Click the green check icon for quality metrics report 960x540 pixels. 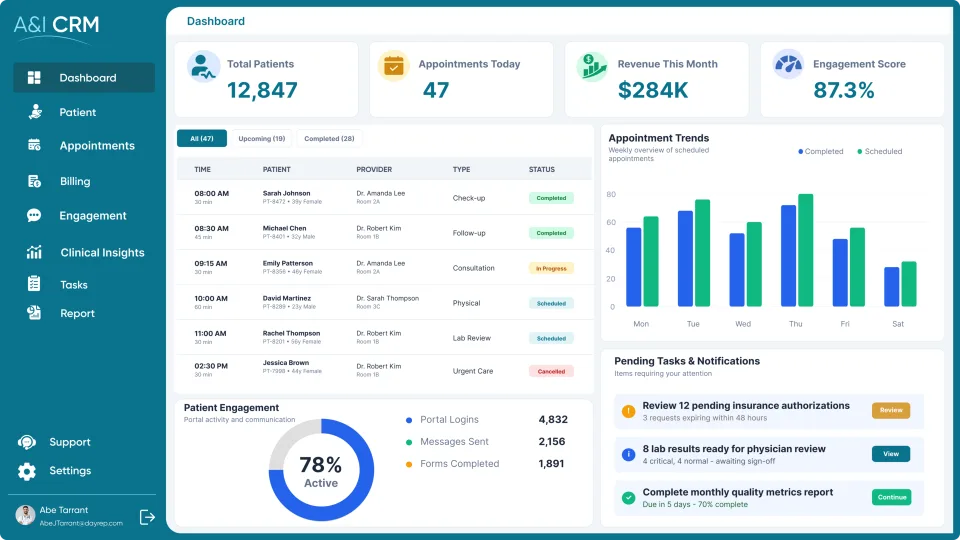click(x=628, y=498)
